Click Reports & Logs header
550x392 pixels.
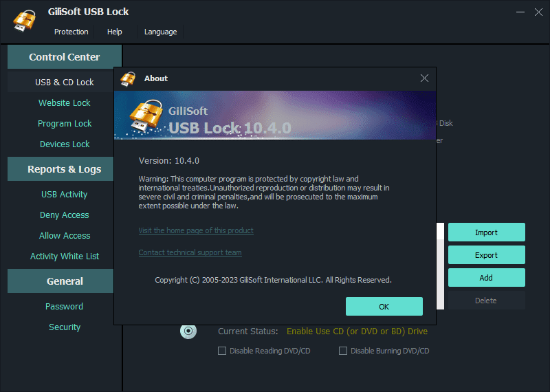(x=60, y=169)
